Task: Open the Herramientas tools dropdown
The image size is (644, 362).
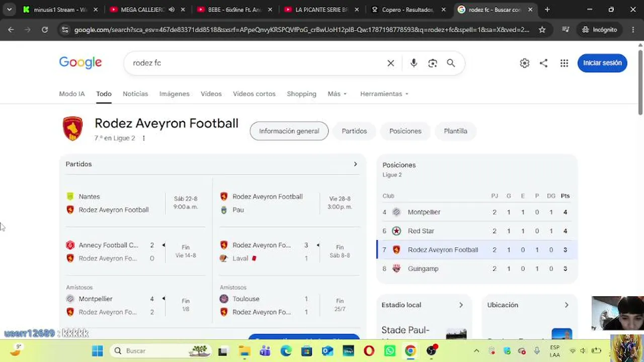Action: coord(384,94)
